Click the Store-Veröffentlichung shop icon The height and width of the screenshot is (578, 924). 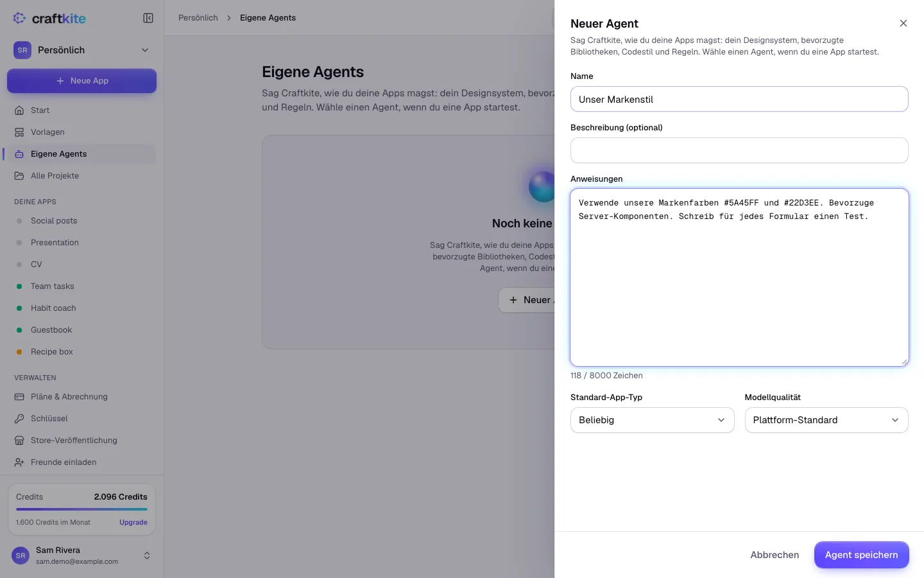(19, 441)
